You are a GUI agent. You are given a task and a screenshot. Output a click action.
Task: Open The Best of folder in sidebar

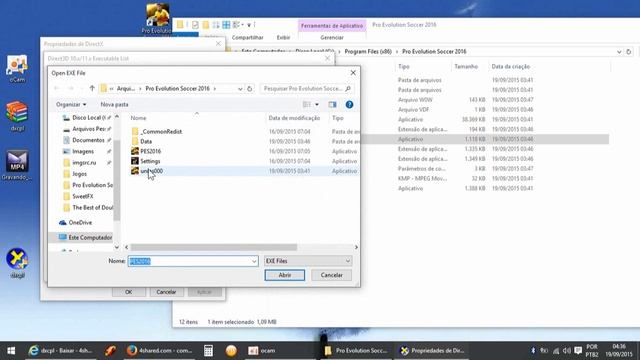pyautogui.click(x=88, y=207)
